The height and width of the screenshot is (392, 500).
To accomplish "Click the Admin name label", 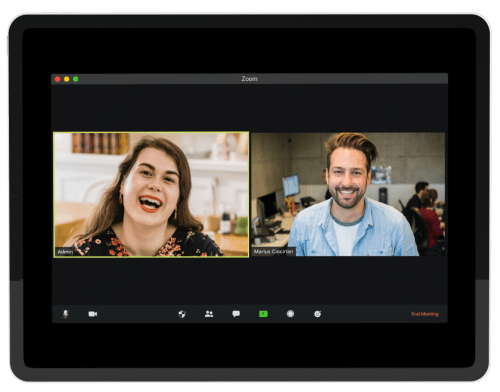I will pyautogui.click(x=65, y=252).
